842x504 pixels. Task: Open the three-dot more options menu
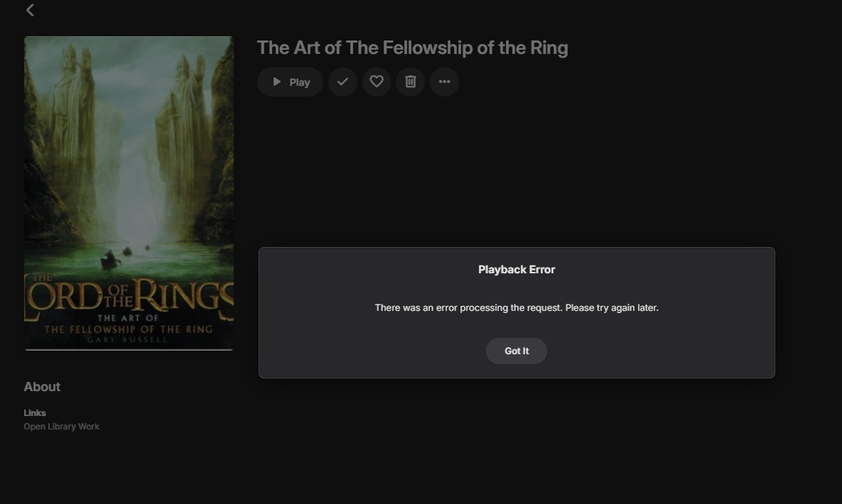point(444,82)
